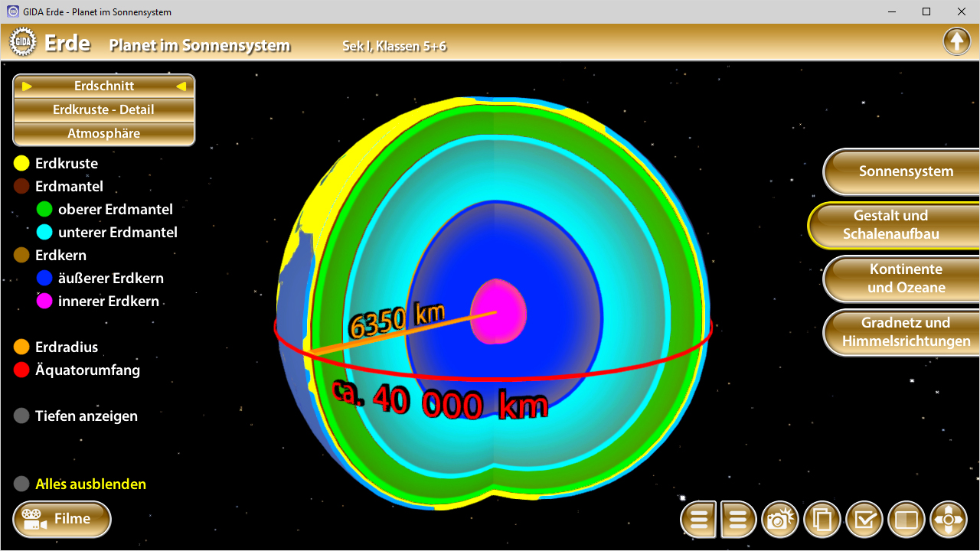The width and height of the screenshot is (980, 551).
Task: Enable Tiefen anzeigen
Action: coord(20,416)
